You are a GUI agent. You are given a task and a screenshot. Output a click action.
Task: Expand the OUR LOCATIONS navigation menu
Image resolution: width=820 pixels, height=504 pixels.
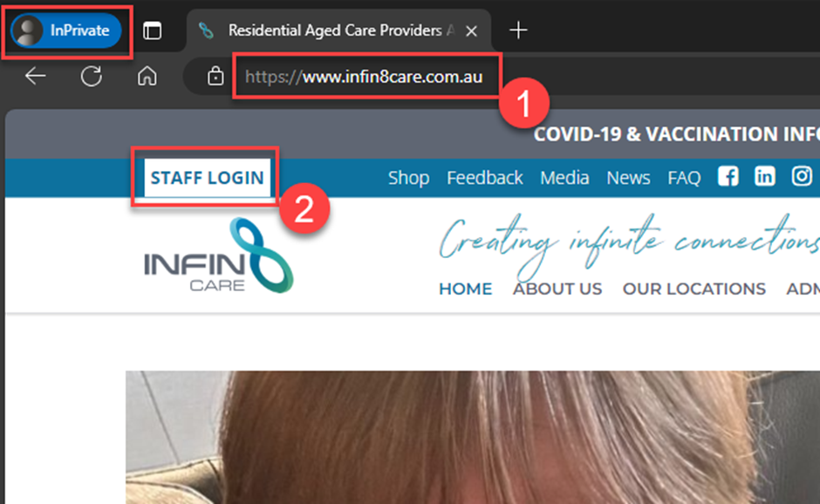[x=694, y=289]
